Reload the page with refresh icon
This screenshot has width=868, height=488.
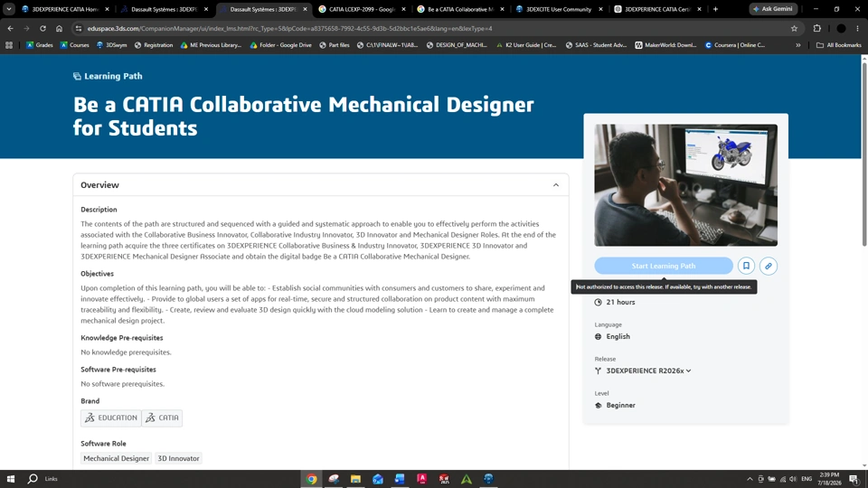tap(42, 28)
